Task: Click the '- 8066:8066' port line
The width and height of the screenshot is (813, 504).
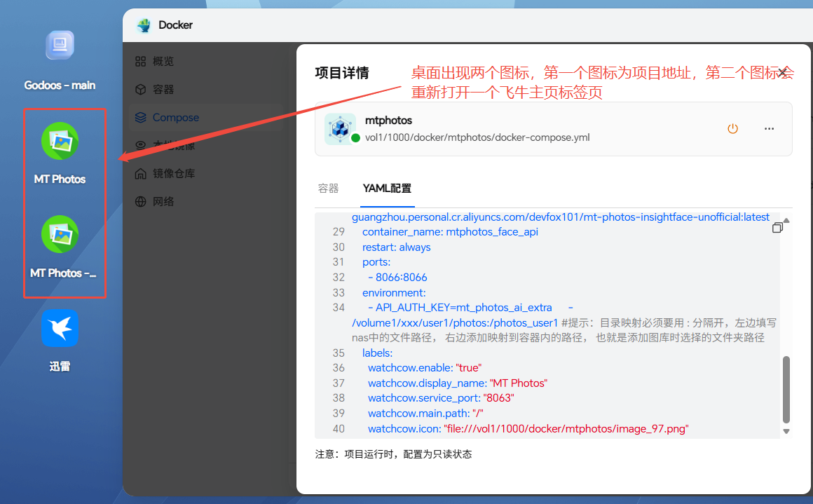Action: click(x=397, y=278)
